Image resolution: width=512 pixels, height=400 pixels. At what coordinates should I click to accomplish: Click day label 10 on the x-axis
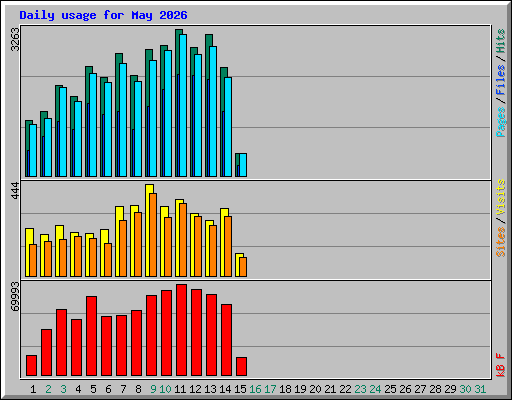165,389
